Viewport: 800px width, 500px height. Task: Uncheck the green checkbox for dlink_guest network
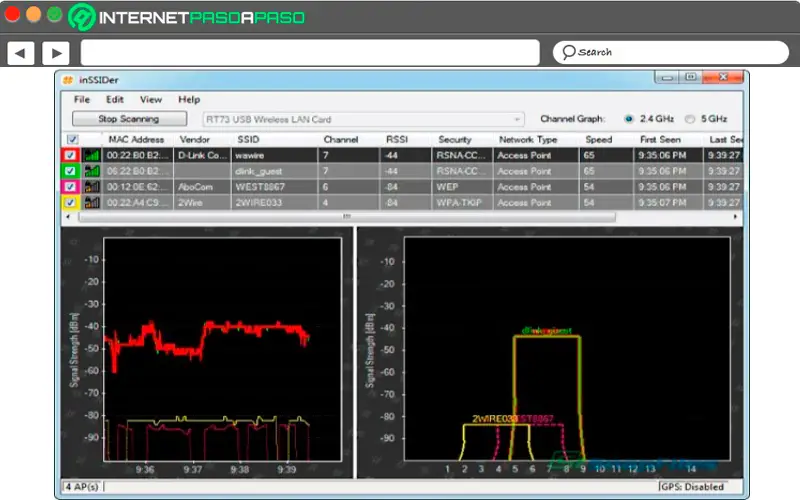coord(70,171)
